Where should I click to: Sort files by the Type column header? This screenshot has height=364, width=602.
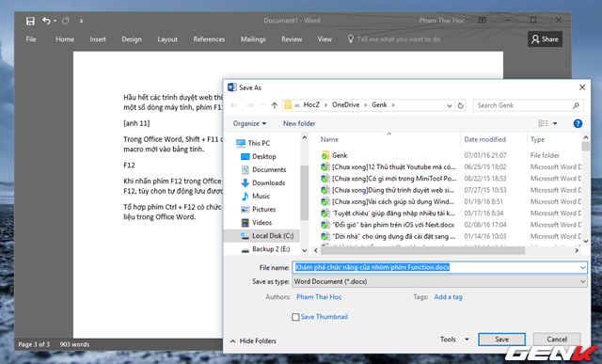point(537,139)
